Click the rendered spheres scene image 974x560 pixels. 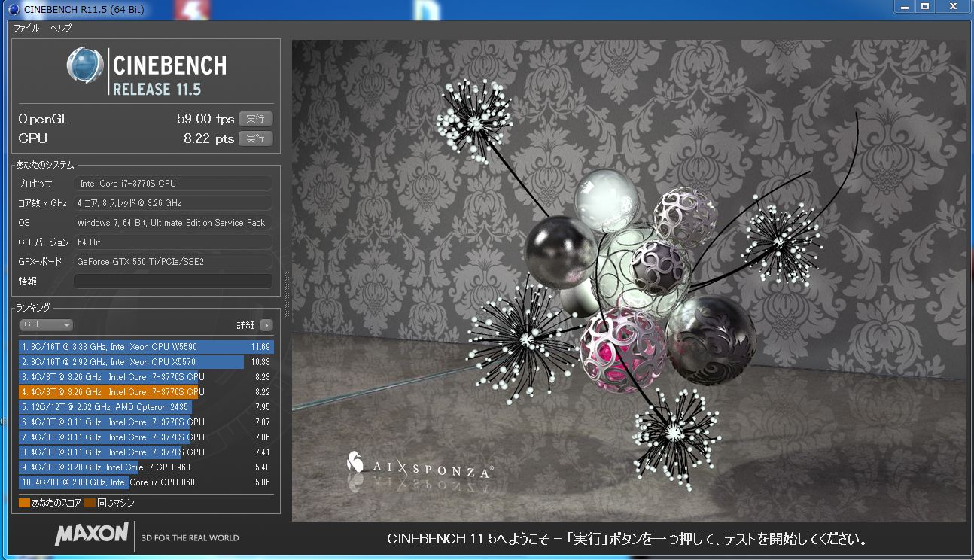click(x=629, y=280)
